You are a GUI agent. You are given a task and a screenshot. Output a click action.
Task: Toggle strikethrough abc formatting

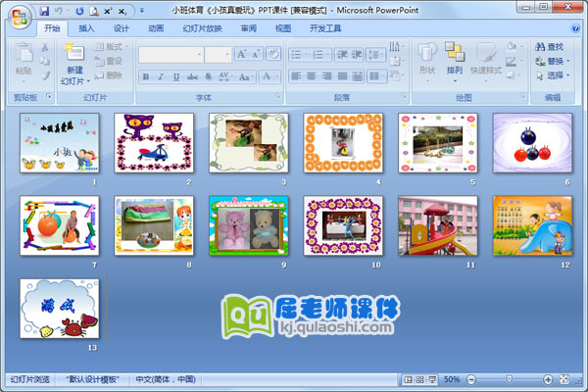[192, 76]
